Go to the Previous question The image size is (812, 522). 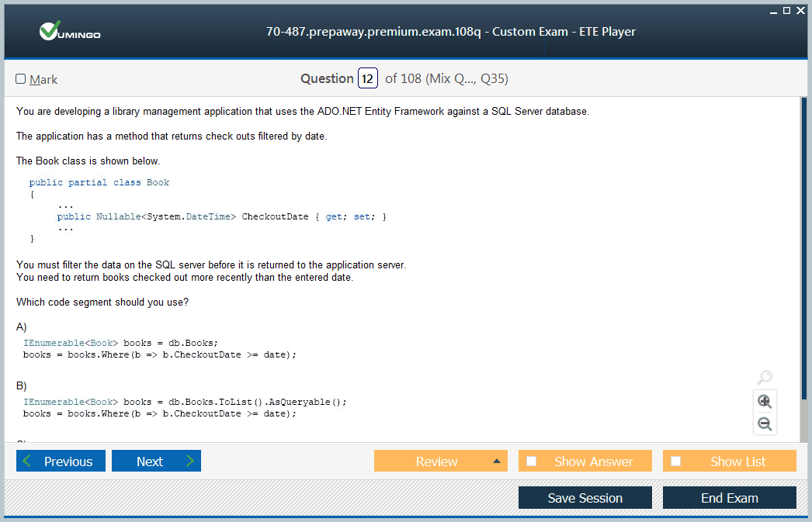tap(61, 461)
